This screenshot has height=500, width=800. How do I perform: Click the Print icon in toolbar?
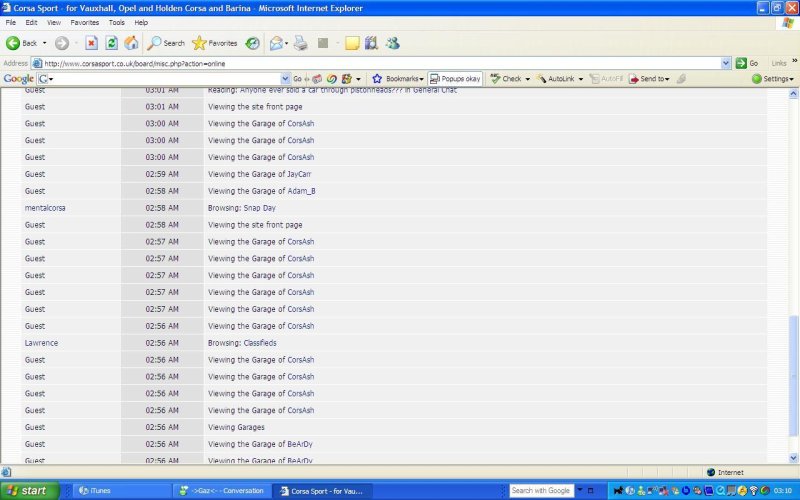300,43
